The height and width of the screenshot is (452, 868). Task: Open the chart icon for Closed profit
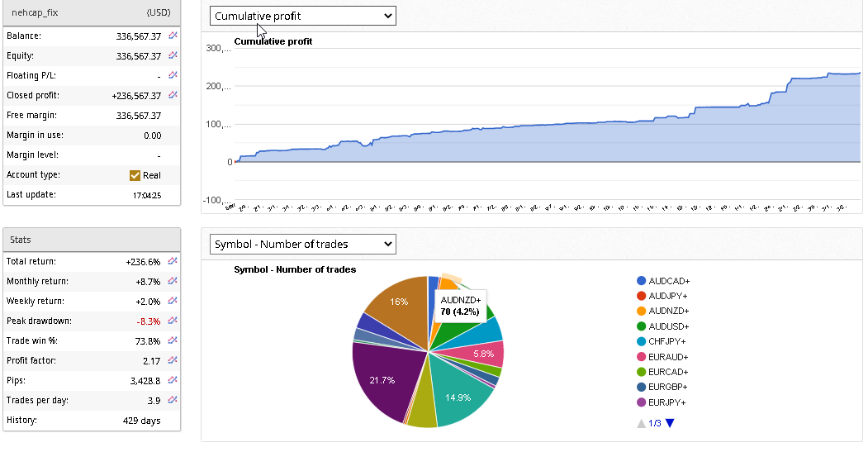[173, 95]
